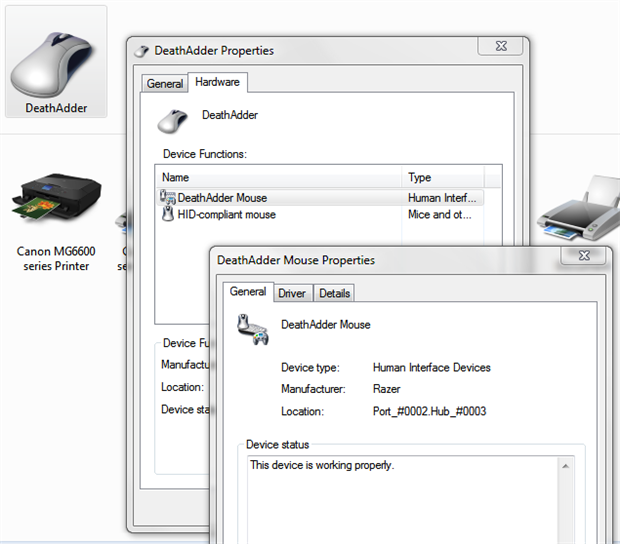
Task: Select the HID-compliant mouse list row
Action: coord(319,214)
